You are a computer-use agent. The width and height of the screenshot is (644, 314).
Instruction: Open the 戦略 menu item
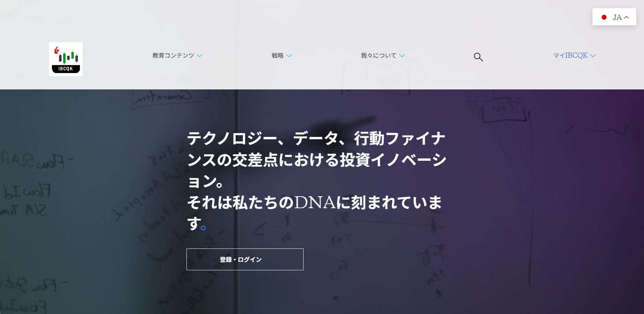(x=278, y=55)
